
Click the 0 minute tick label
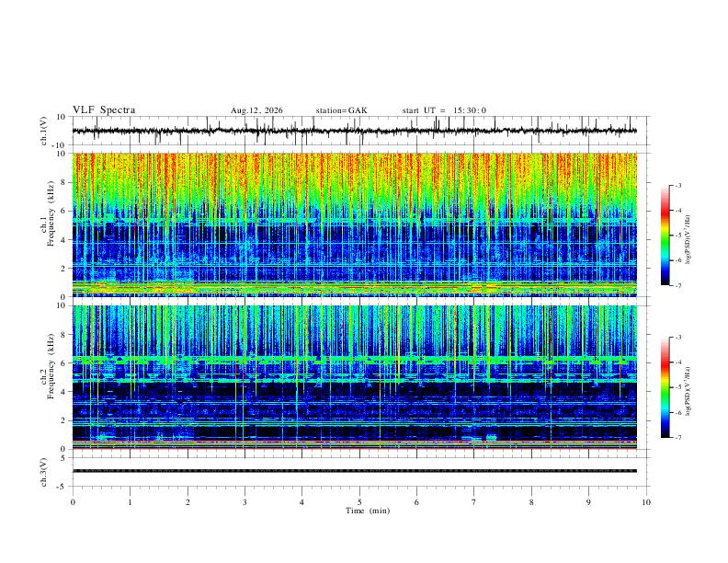tap(73, 502)
